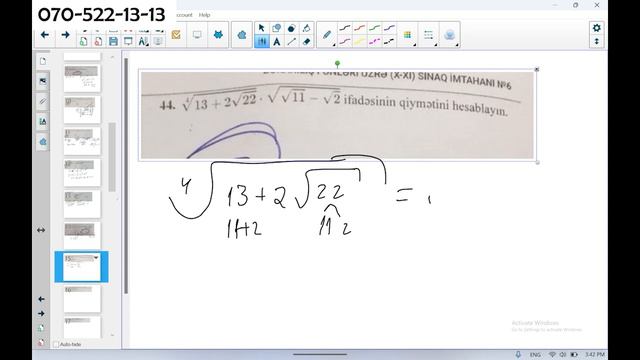The height and width of the screenshot is (360, 640).
Task: Select the Line tool
Action: tap(291, 42)
